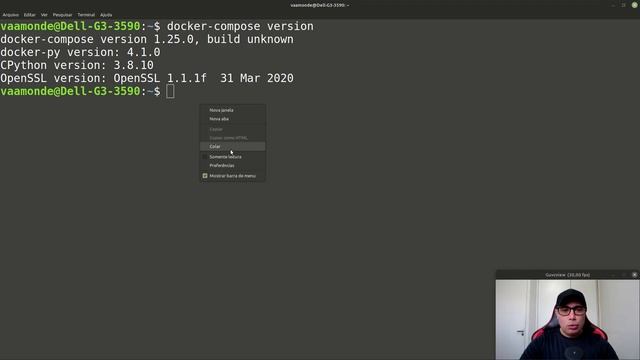Close the Guvcview webcam window
This screenshot has height=360, width=640.
pos(634,275)
